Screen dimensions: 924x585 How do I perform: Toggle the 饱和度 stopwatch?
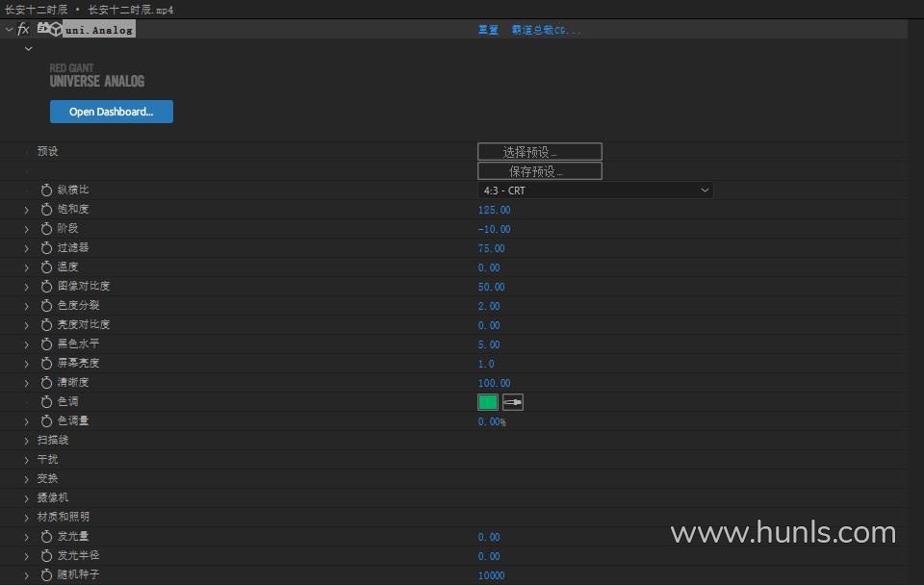point(46,209)
